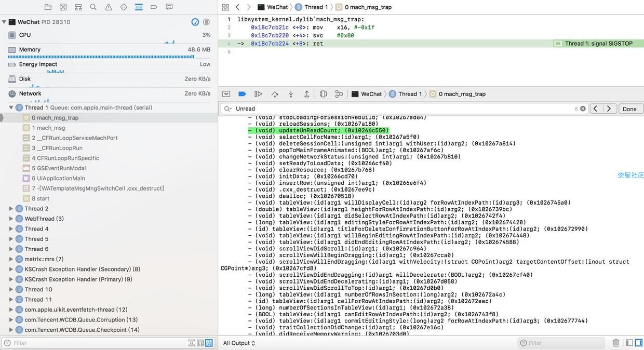The image size is (644, 350).
Task: Click the gray round icon beside WeChat PID
Action: 206,22
